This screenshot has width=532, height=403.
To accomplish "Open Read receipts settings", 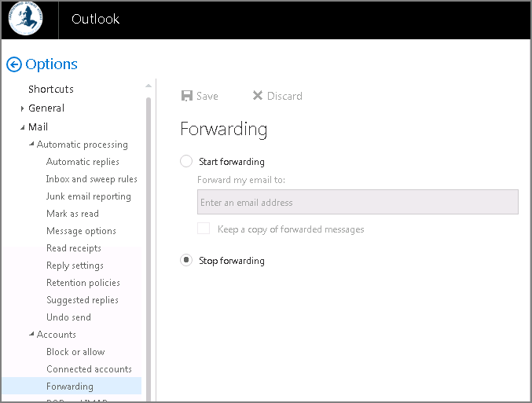I will 74,248.
